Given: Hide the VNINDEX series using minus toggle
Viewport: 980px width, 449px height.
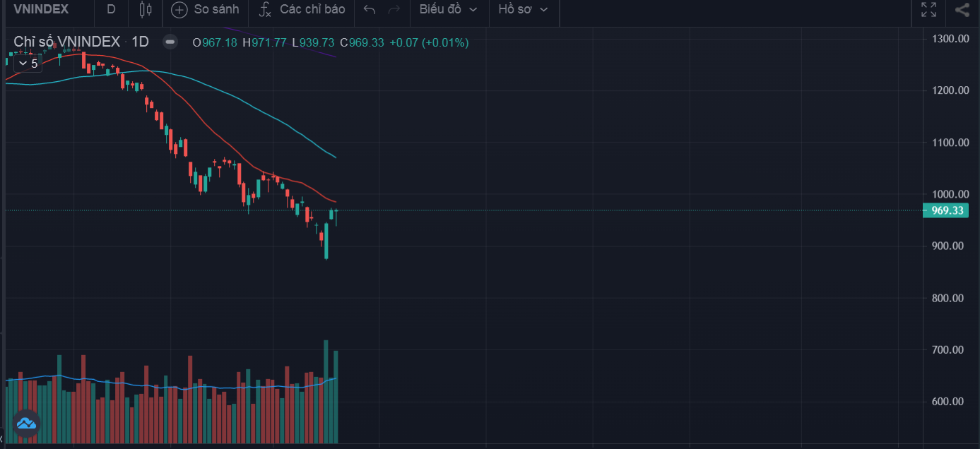Looking at the screenshot, I should 170,42.
